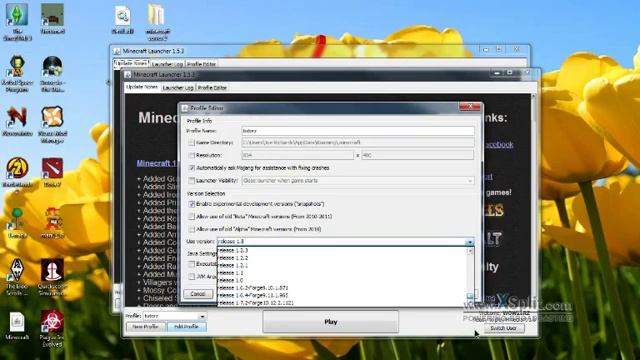
Task: Open the Mario character desktop shortcut
Action: click(52, 223)
